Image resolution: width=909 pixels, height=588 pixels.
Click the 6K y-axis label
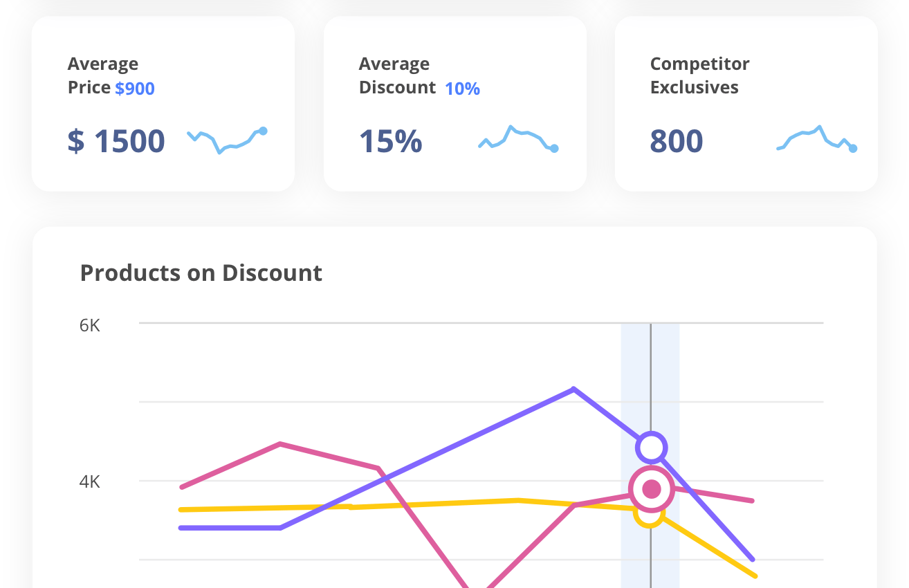tap(90, 325)
